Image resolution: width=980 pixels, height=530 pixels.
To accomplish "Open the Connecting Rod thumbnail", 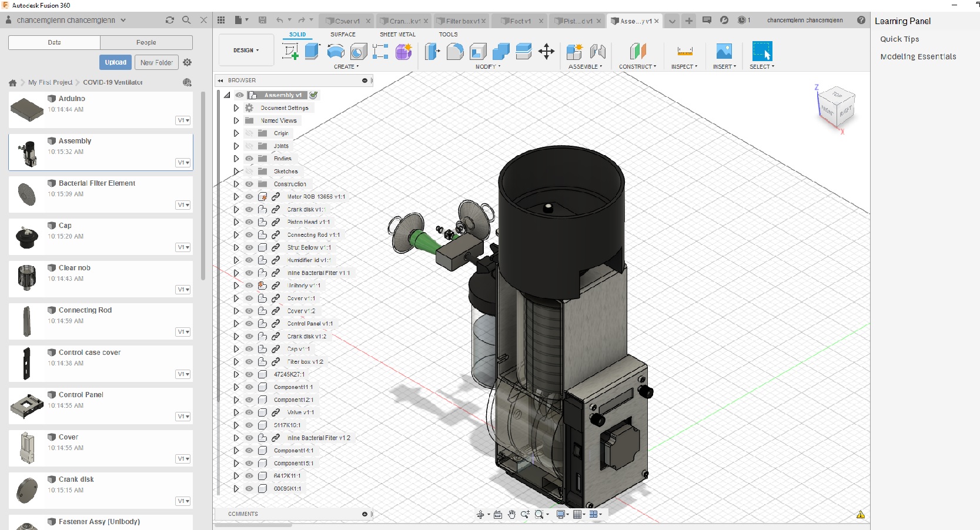I will pos(27,321).
